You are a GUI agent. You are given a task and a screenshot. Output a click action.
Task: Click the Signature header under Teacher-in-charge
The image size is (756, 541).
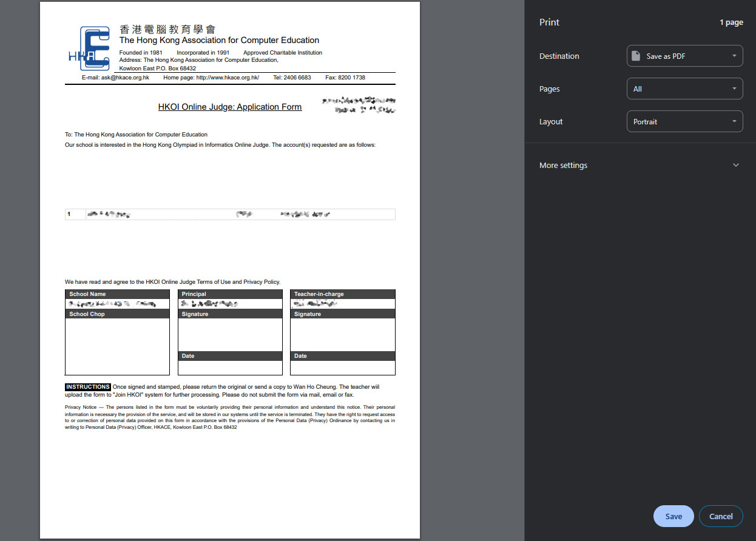[343, 314]
